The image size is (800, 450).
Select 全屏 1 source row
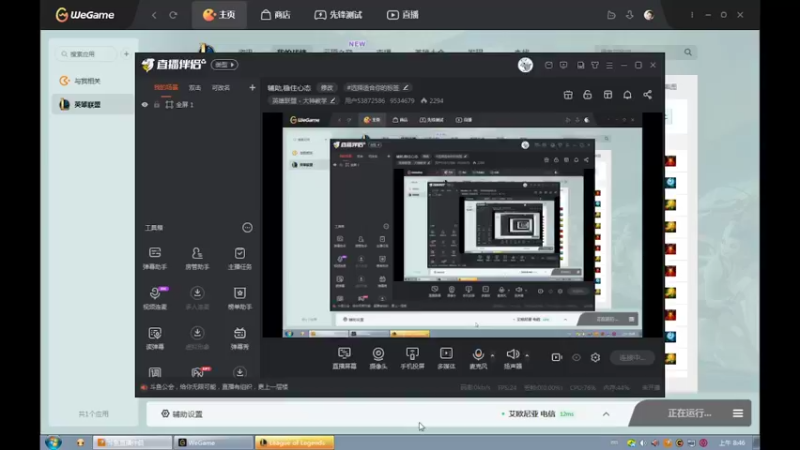point(197,105)
